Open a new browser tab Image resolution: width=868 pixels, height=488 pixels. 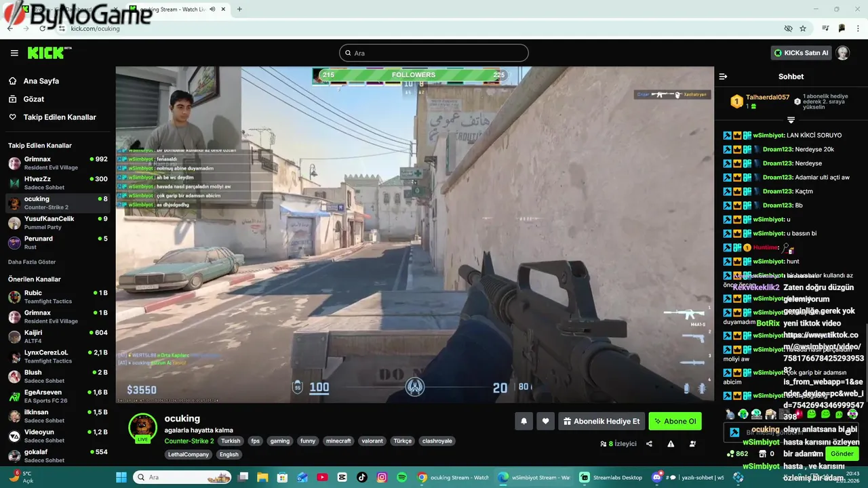(x=239, y=9)
